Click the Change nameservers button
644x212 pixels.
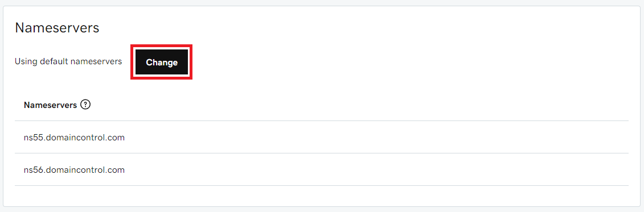click(162, 63)
